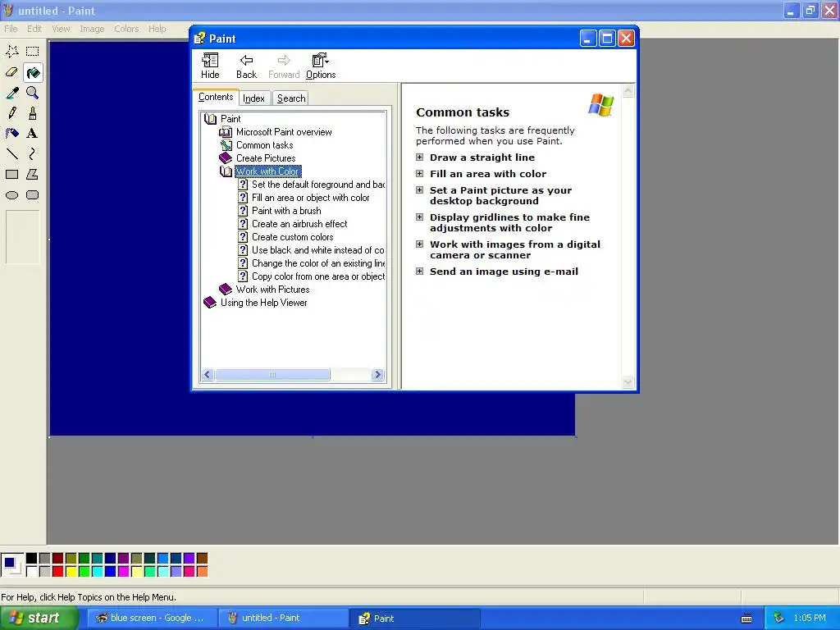
Task: Hide the help contents pane
Action: (210, 66)
